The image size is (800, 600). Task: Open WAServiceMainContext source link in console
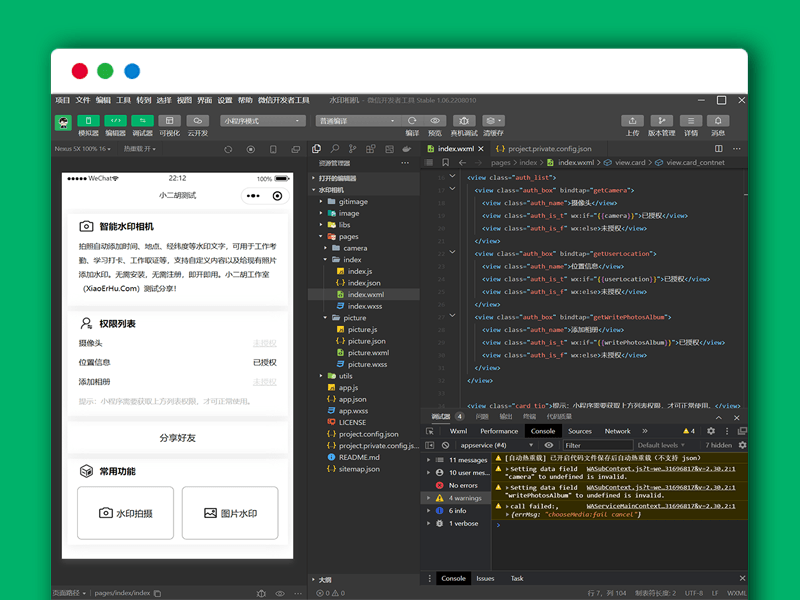point(661,506)
